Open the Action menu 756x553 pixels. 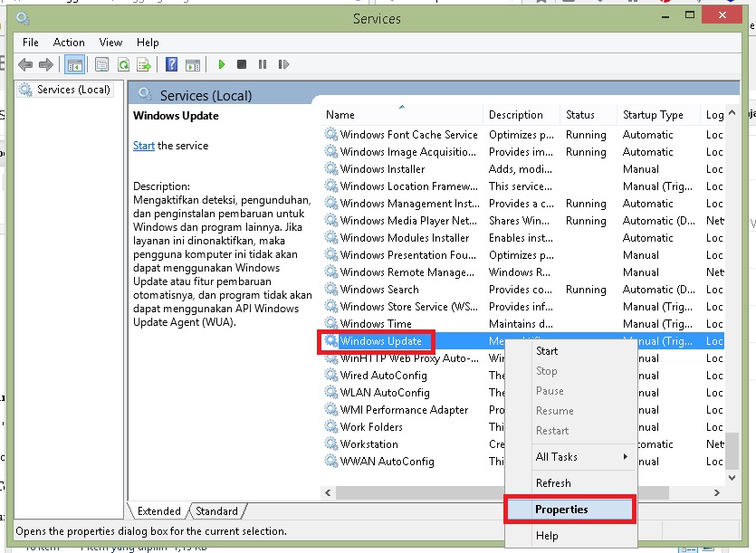pyautogui.click(x=69, y=42)
